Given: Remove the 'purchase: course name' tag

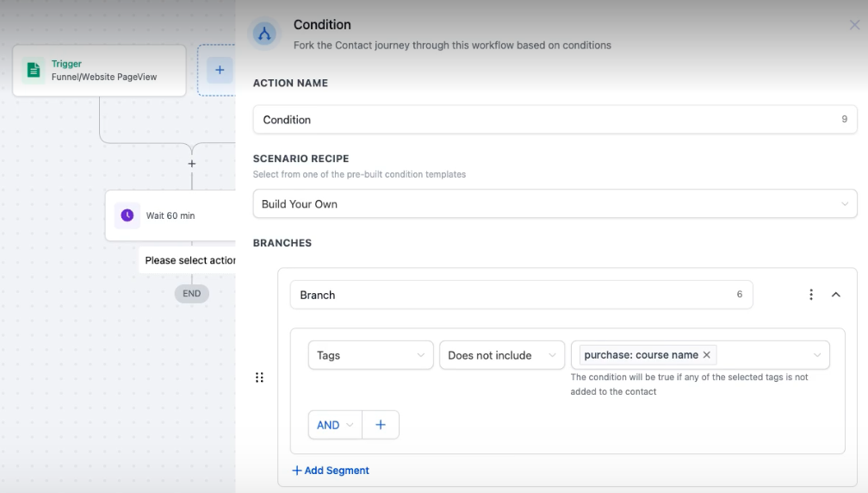Looking at the screenshot, I should coord(707,355).
